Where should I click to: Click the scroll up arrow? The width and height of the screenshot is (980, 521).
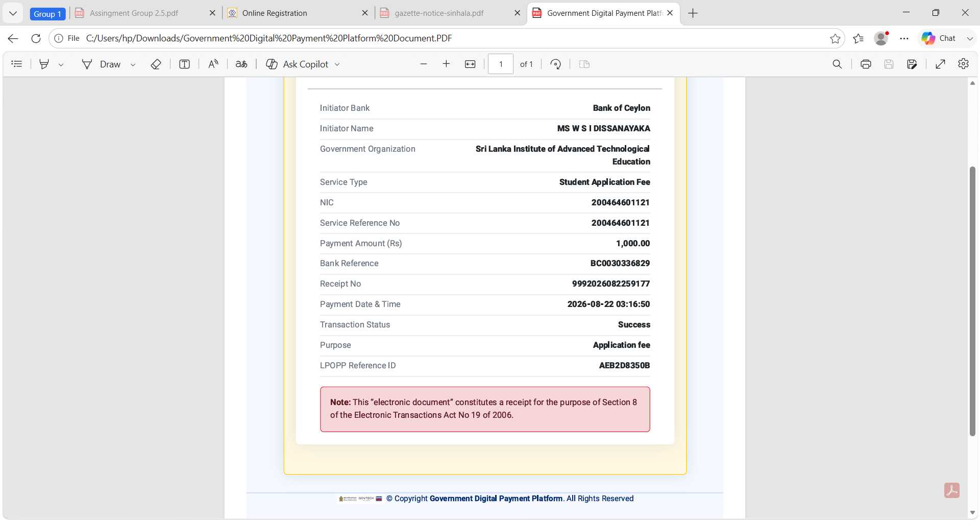pyautogui.click(x=972, y=83)
